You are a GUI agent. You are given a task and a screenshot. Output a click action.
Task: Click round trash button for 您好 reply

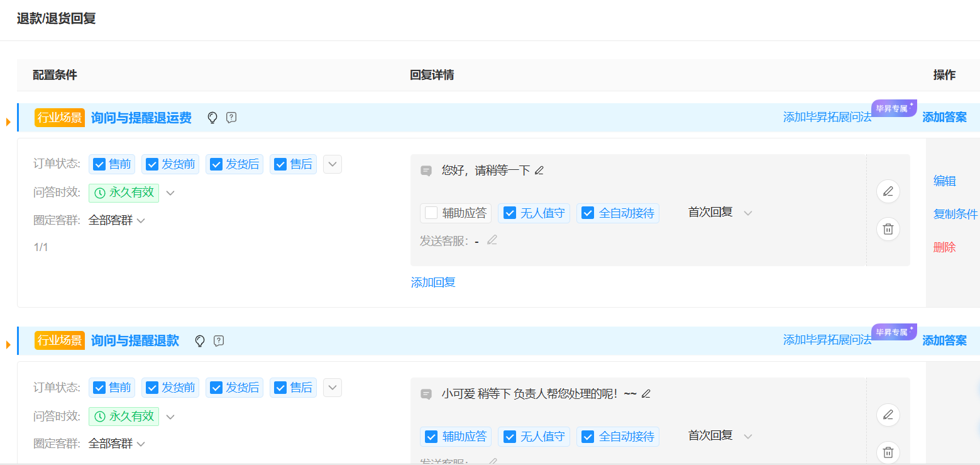click(888, 229)
